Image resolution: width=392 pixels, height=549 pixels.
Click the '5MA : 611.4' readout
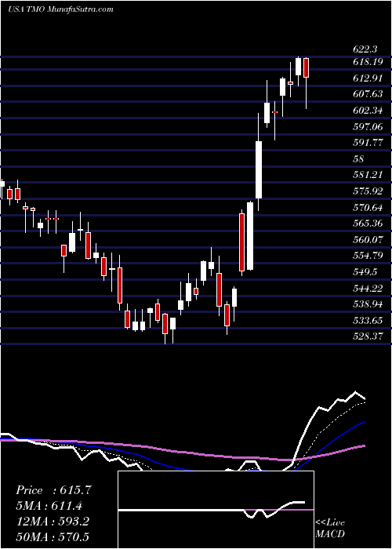point(49,506)
